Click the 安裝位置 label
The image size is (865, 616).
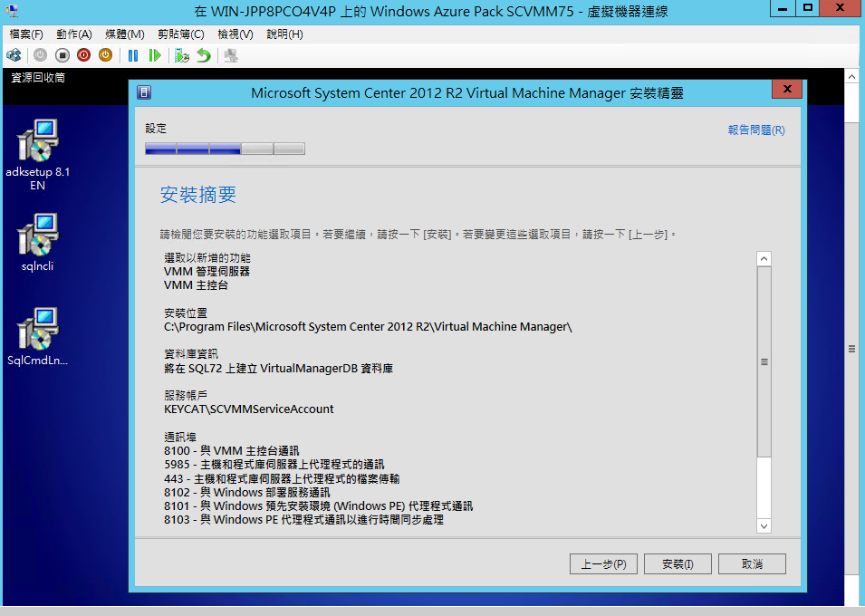pyautogui.click(x=186, y=313)
